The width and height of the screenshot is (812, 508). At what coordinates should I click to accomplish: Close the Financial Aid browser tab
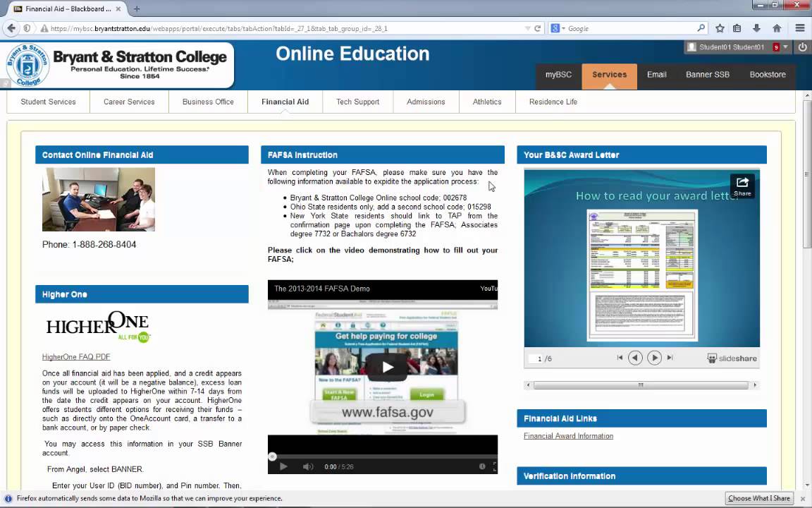[x=118, y=8]
